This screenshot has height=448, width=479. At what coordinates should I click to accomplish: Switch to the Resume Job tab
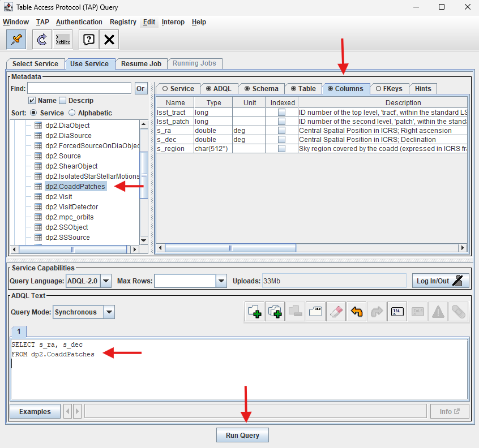pos(141,64)
